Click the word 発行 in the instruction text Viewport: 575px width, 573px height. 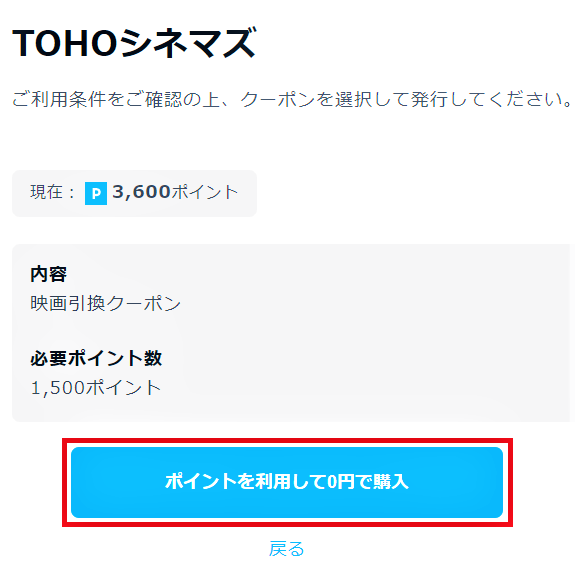430,99
